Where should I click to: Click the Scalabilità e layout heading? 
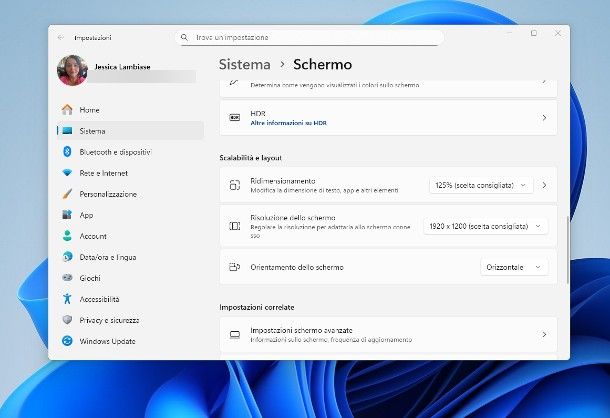[x=251, y=158]
